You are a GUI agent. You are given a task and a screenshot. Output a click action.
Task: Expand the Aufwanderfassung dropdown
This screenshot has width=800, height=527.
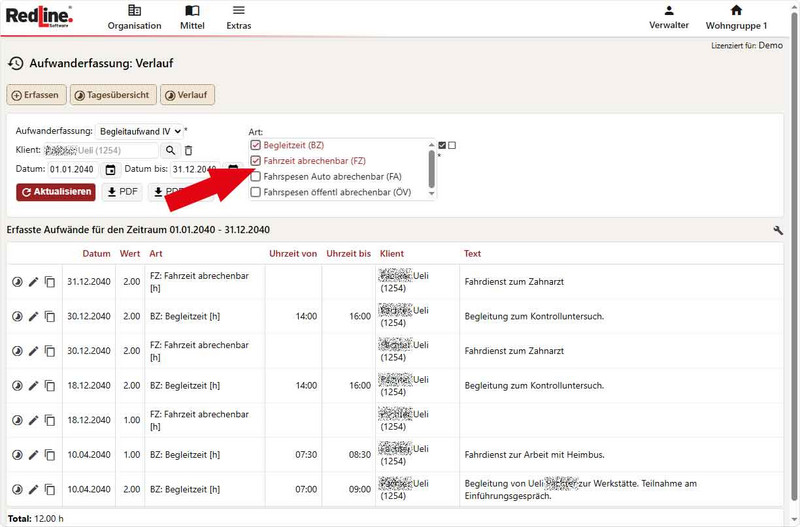point(140,131)
